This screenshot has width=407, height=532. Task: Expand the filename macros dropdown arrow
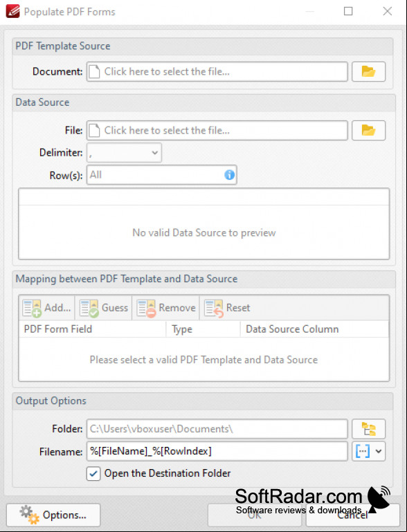point(379,451)
